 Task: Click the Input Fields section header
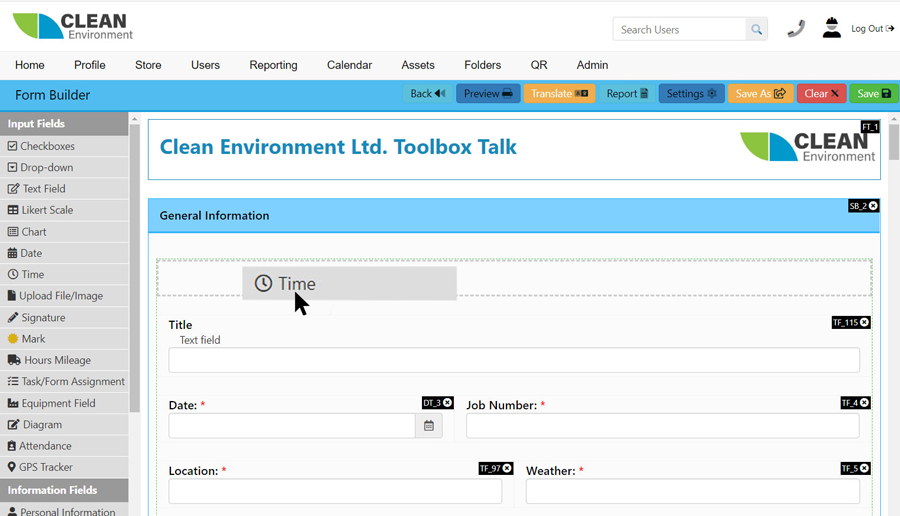pyautogui.click(x=64, y=123)
